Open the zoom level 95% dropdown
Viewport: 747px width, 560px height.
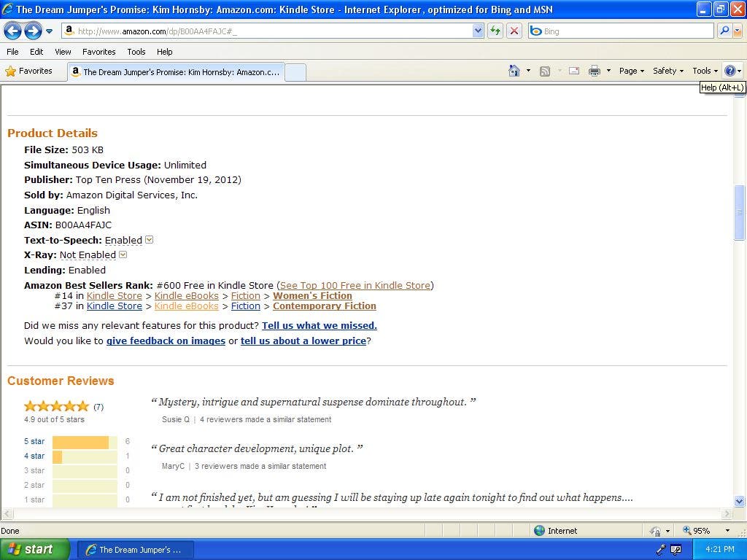tap(727, 531)
